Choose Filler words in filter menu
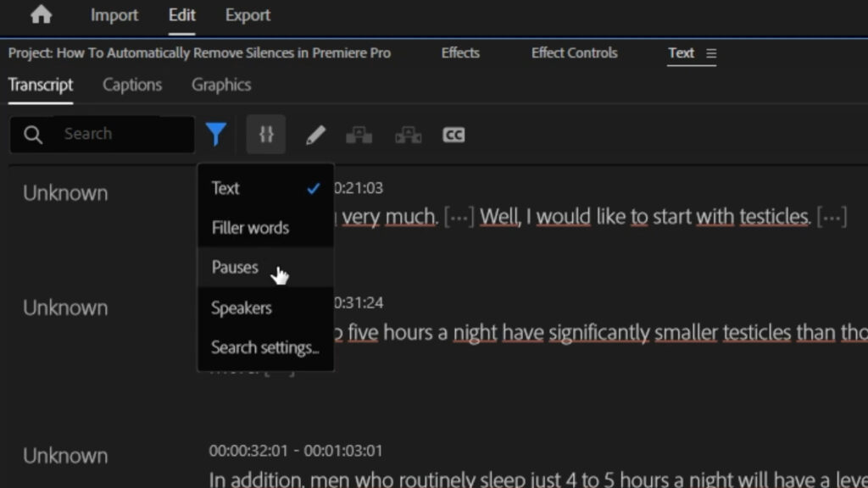This screenshot has width=868, height=488. point(265,228)
